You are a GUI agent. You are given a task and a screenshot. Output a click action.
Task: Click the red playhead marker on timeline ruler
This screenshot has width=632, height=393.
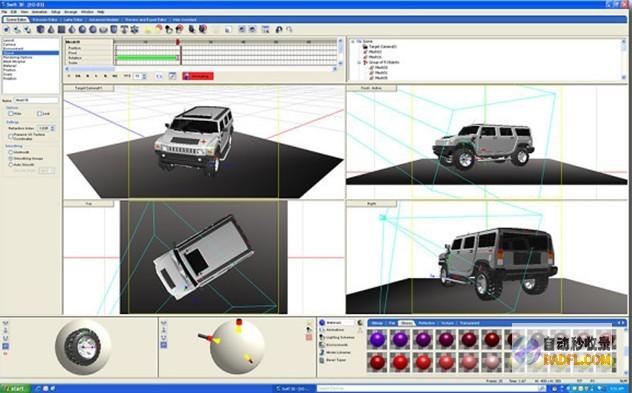click(178, 42)
